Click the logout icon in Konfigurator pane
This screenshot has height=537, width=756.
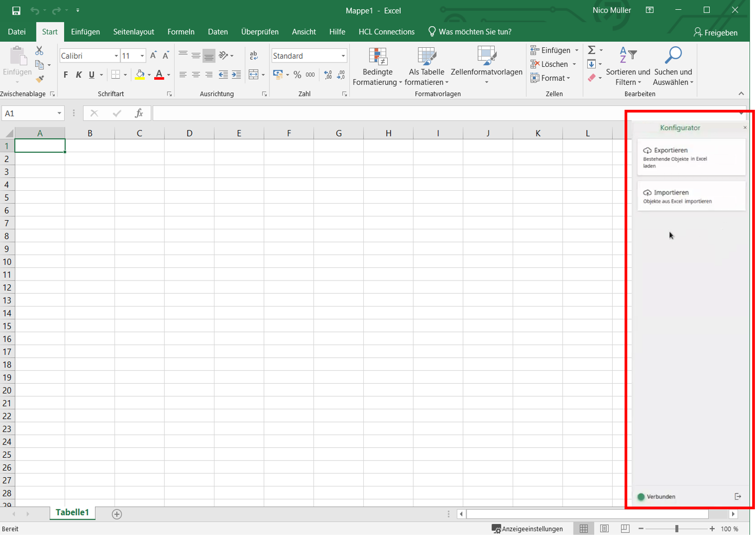click(738, 496)
